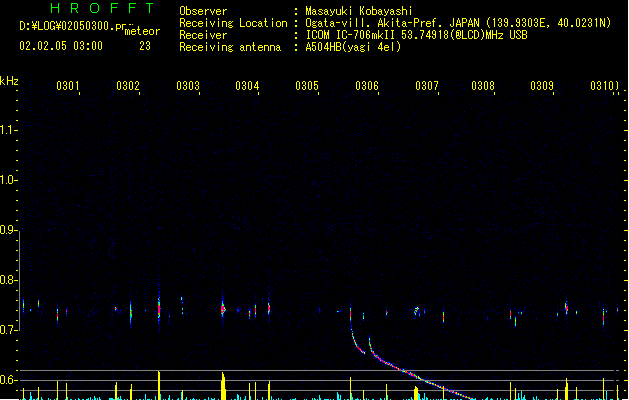The width and height of the screenshot is (629, 400).
Task: Click the 0307 time marker
Action: coord(427,86)
